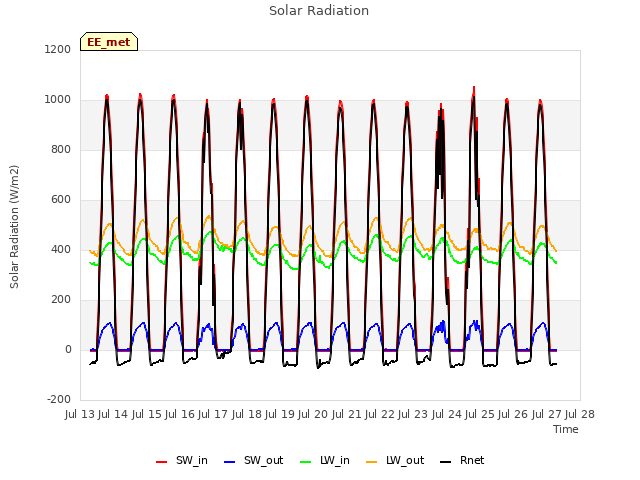Click the Solar Radiation chart title
640x480 pixels.
point(319,11)
